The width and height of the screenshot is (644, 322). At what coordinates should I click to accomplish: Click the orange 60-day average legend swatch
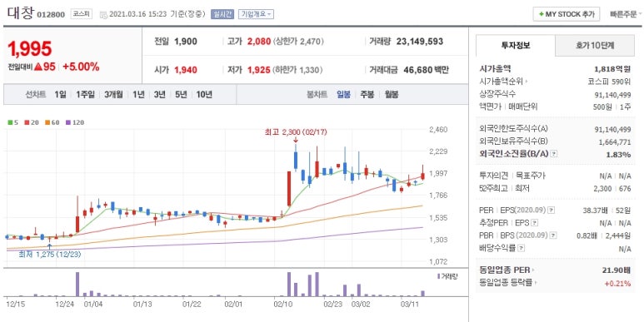[47, 122]
